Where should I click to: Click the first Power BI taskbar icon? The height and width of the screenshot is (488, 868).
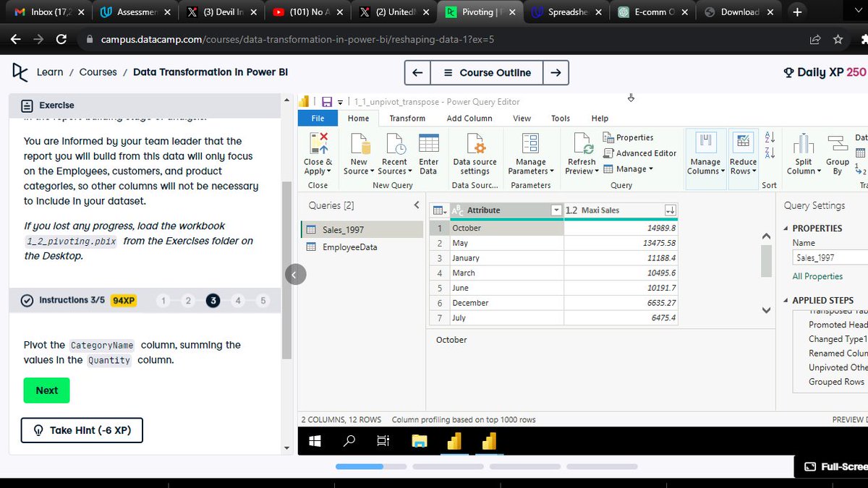(454, 440)
